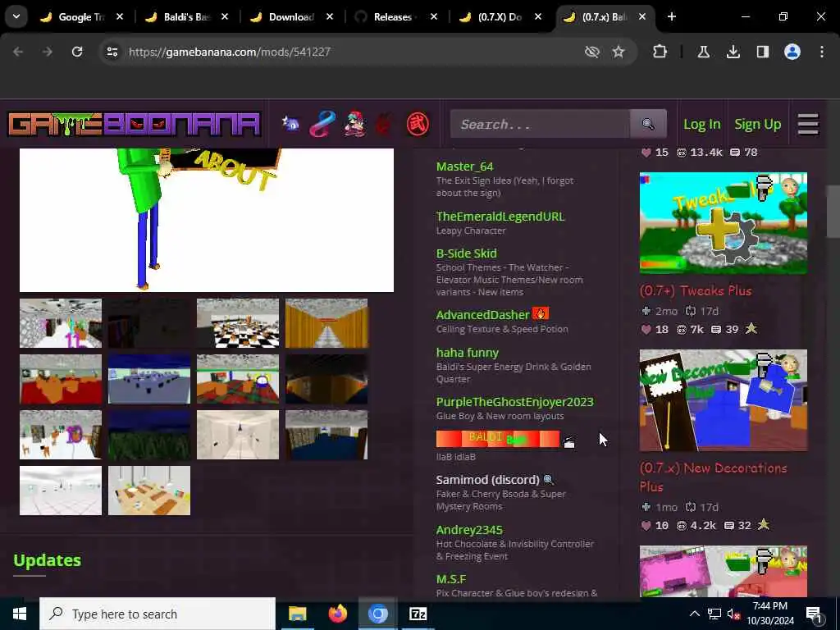
Task: Open Chrome Labs flask icon
Action: (x=703, y=52)
